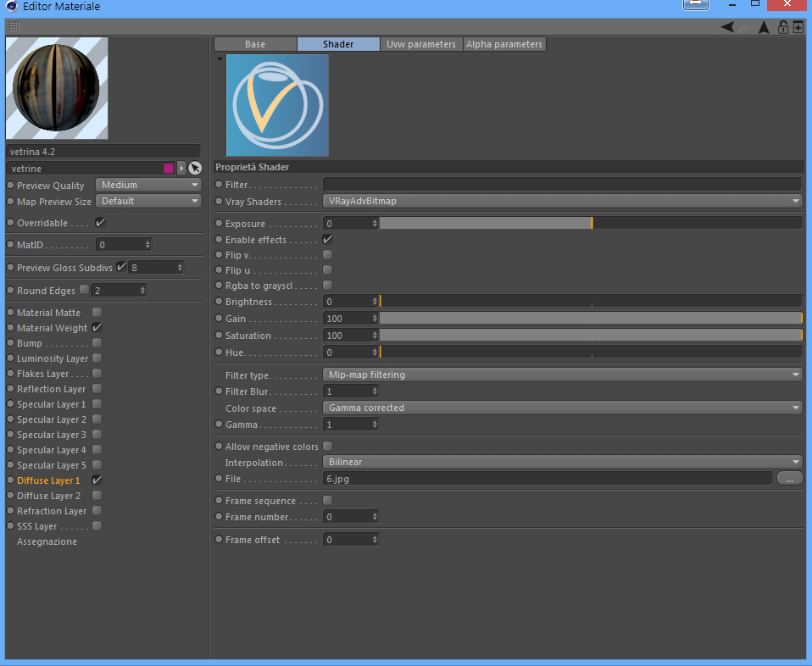Click the file browse button
The height and width of the screenshot is (666, 812).
click(789, 479)
